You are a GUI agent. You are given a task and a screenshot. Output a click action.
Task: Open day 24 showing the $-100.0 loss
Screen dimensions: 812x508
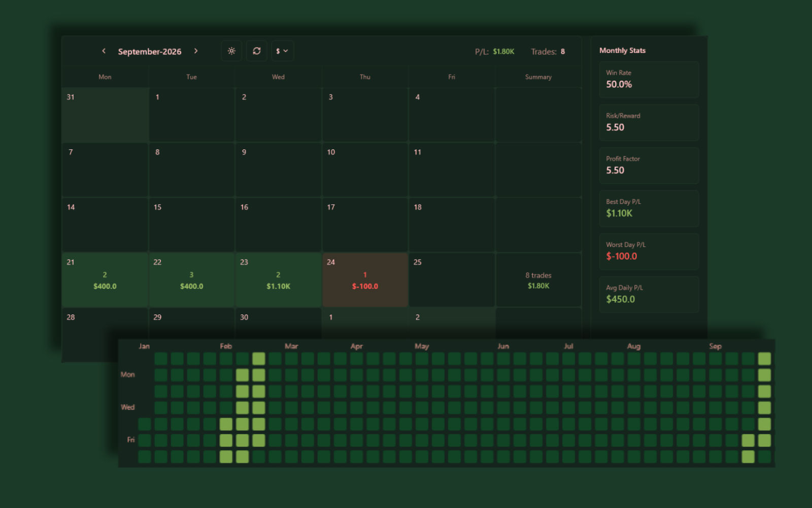coord(365,280)
